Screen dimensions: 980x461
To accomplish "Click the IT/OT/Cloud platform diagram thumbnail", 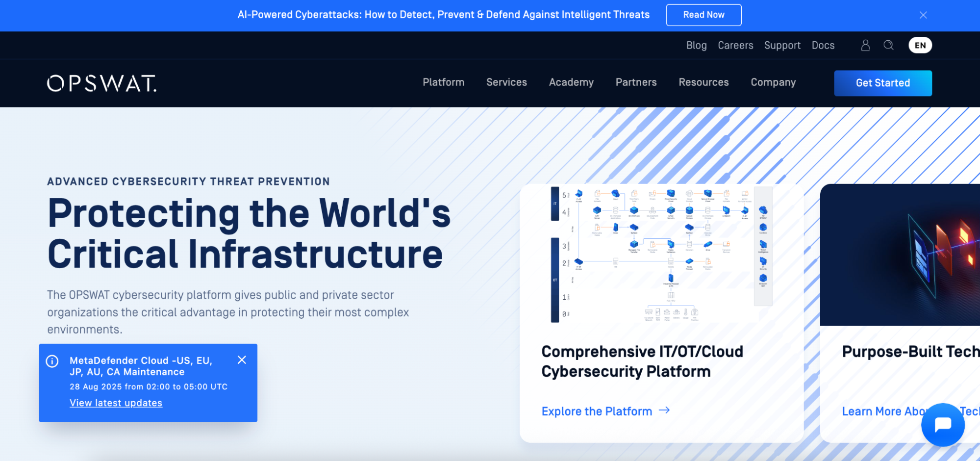I will [x=661, y=254].
